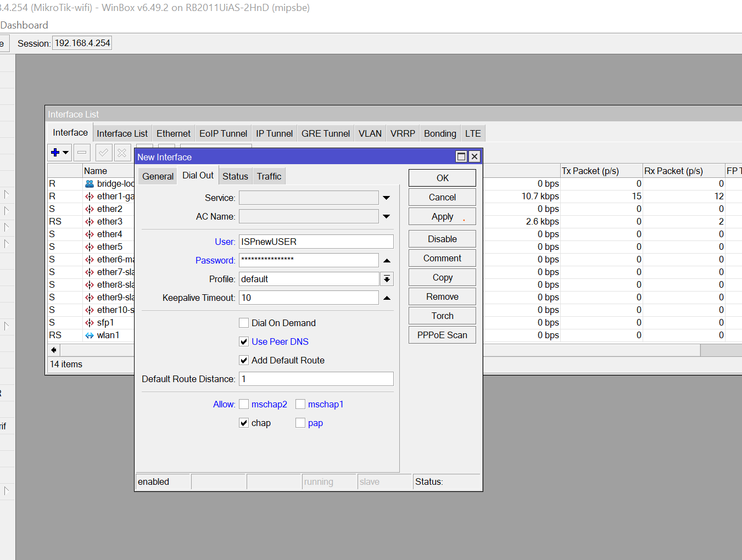Image resolution: width=742 pixels, height=560 pixels.
Task: Open the LTE tab
Action: pyautogui.click(x=473, y=133)
